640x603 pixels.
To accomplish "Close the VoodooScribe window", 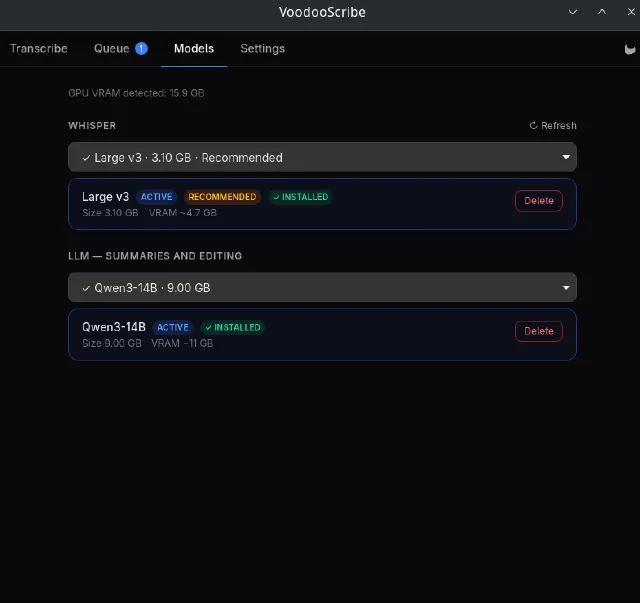I will (x=631, y=12).
